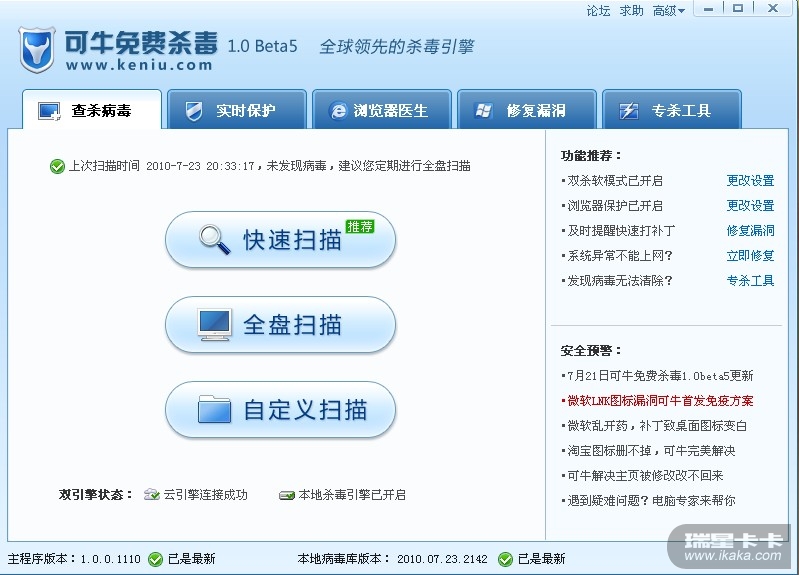Switch to the 查杀病毒 tab

click(92, 110)
